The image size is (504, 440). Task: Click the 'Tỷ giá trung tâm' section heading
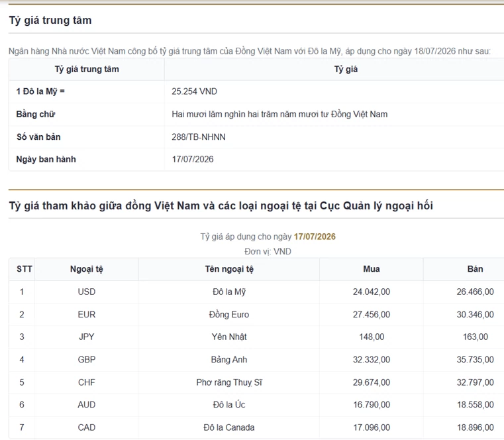tap(50, 21)
